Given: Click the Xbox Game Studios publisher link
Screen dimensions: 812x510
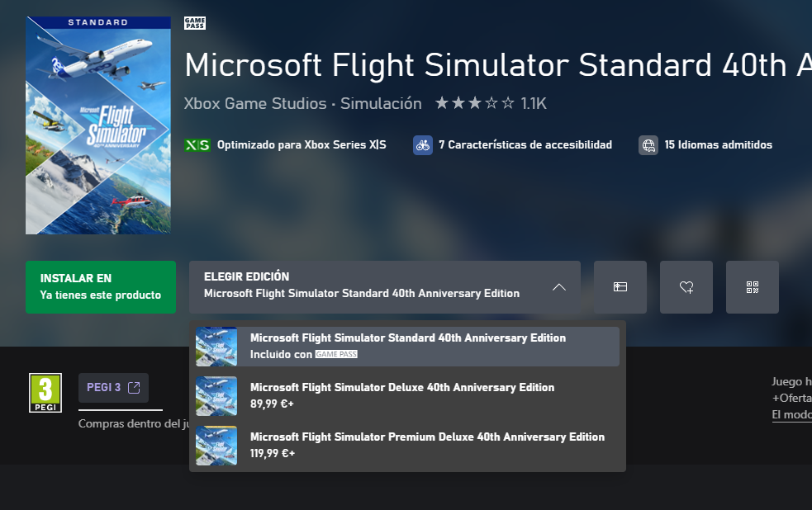Looking at the screenshot, I should (x=255, y=103).
